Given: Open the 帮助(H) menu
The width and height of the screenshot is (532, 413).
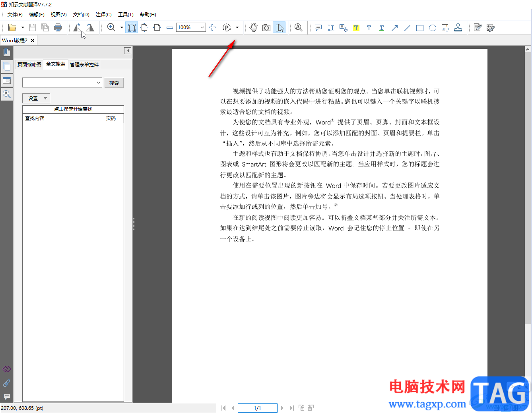Looking at the screenshot, I should [148, 15].
